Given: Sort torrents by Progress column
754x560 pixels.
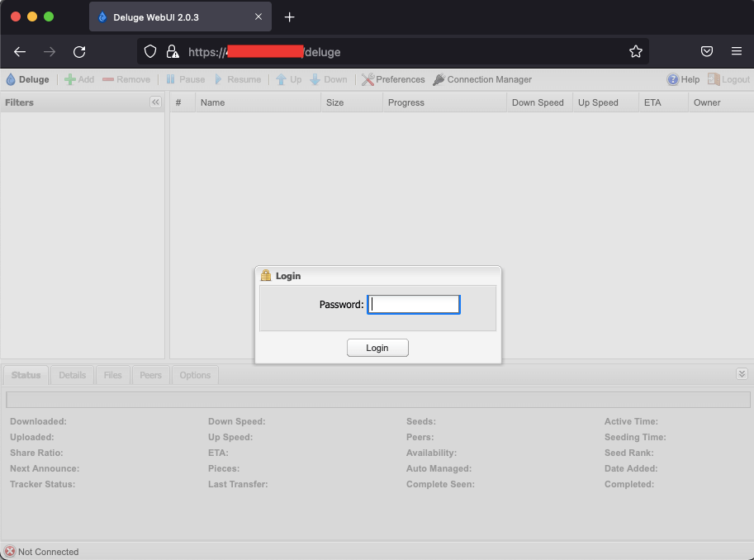Looking at the screenshot, I should click(x=444, y=102).
